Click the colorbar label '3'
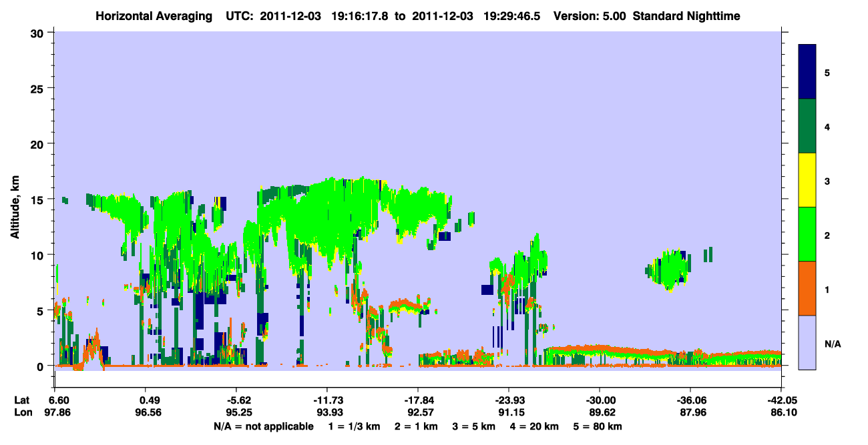868x445 pixels. tap(827, 181)
